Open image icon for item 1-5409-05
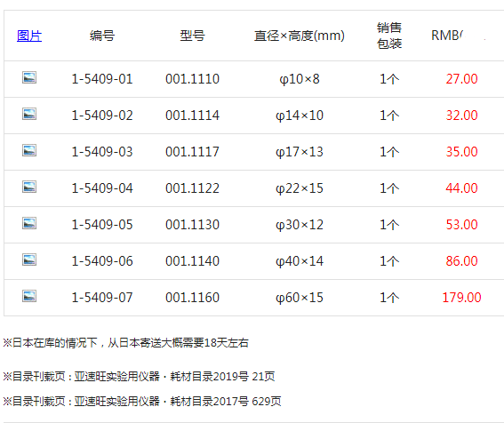This screenshot has width=504, height=423. coord(29,223)
